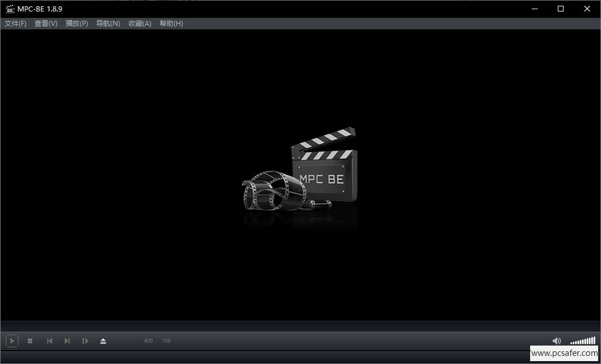Toggle the SUB subtitle button
The width and height of the screenshot is (601, 364).
click(166, 340)
